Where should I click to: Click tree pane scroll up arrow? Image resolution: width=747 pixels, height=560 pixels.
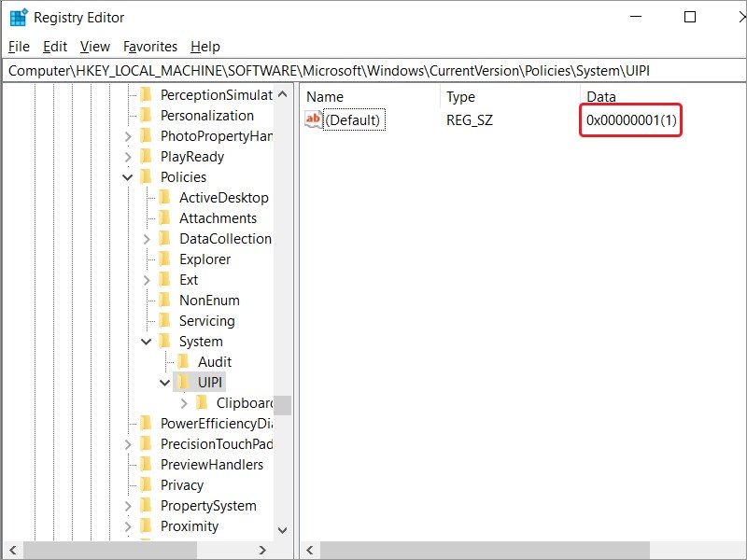(x=283, y=94)
